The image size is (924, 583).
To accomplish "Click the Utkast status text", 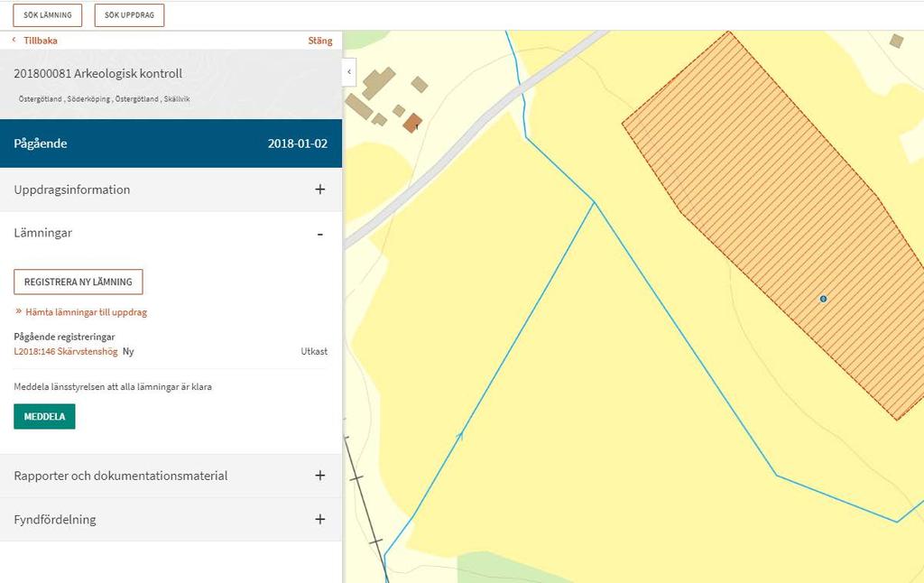I will point(314,351).
